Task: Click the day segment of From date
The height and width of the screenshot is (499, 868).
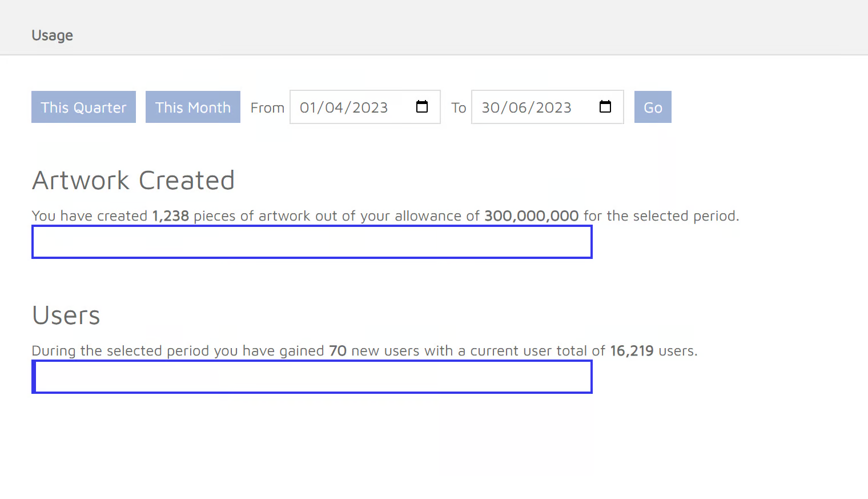Action: (308, 107)
